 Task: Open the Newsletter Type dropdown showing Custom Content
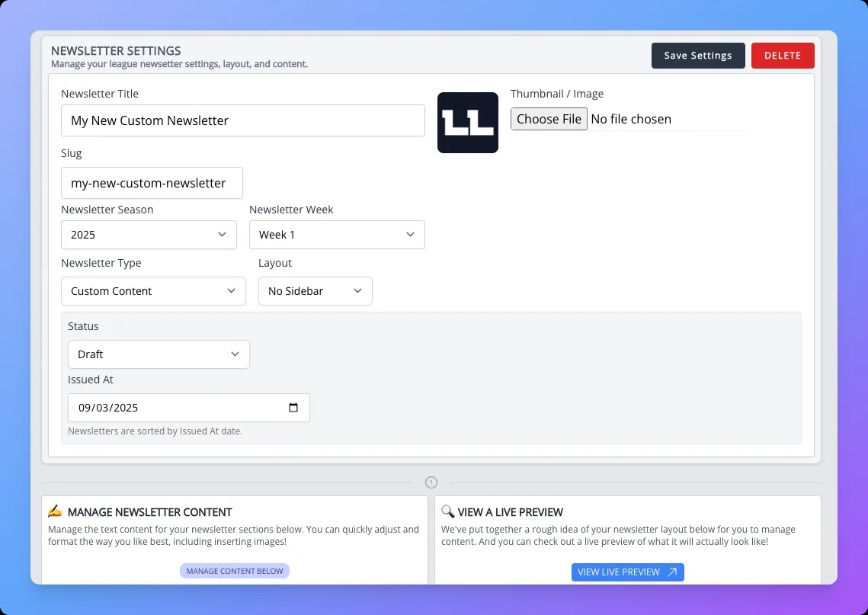(153, 291)
